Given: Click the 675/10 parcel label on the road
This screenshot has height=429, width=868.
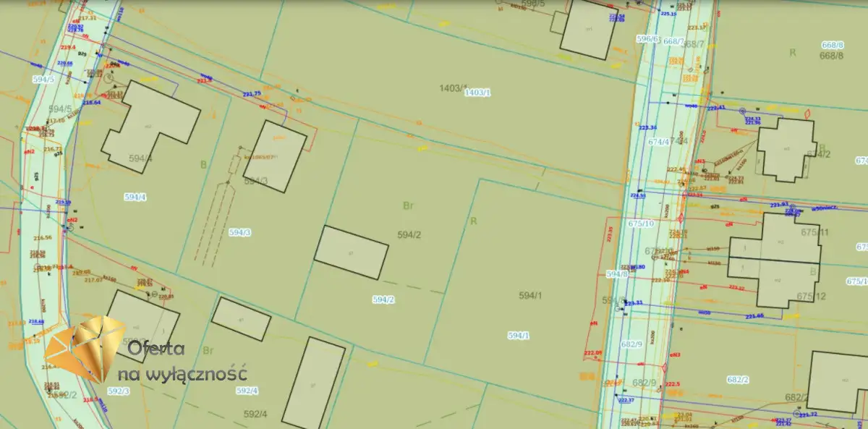Looking at the screenshot, I should [640, 224].
